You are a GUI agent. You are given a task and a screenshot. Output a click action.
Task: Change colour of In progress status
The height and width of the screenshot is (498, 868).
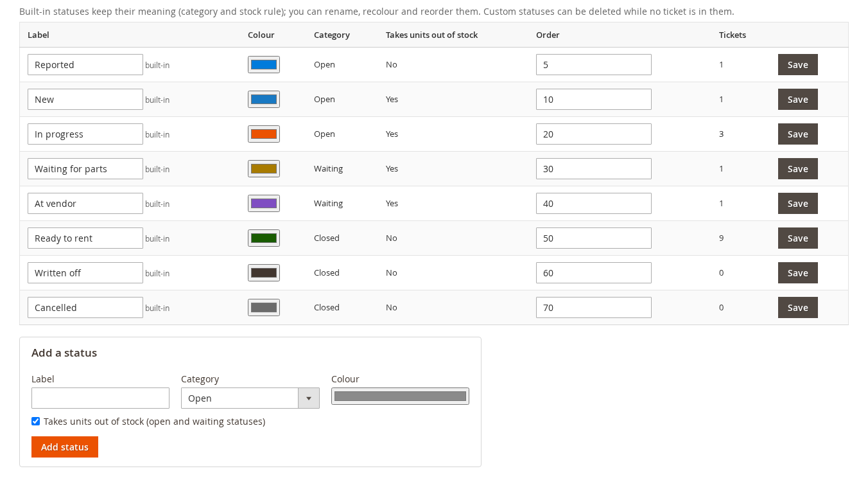click(x=264, y=134)
